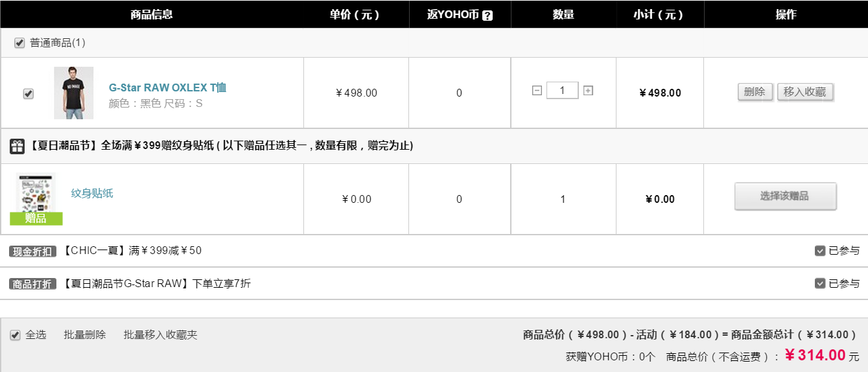The height and width of the screenshot is (372, 868).
Task: Click the gift box promotion icon
Action: coord(18,146)
